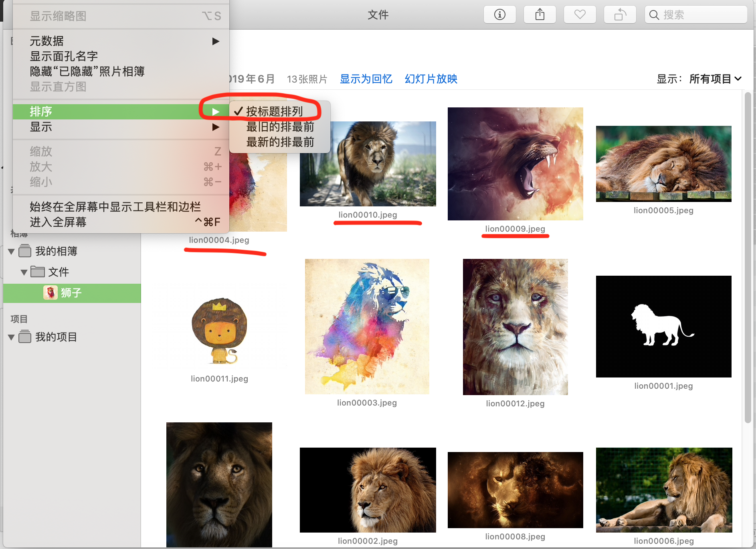Open the 显示 submenu
Image resolution: width=756 pixels, height=549 pixels.
(121, 127)
